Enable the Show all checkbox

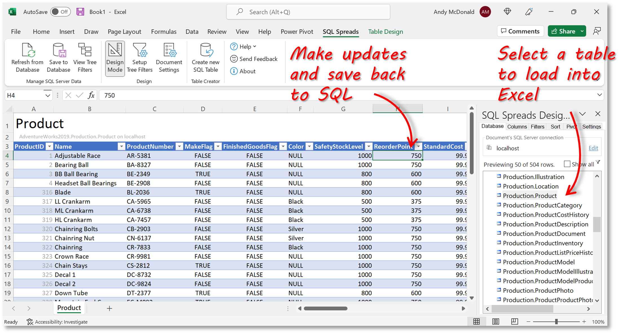click(567, 164)
